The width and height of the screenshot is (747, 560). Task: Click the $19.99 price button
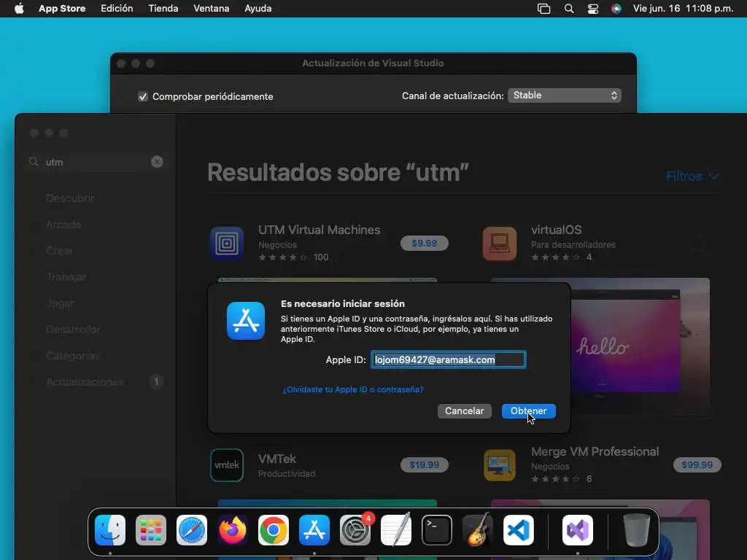(x=424, y=464)
